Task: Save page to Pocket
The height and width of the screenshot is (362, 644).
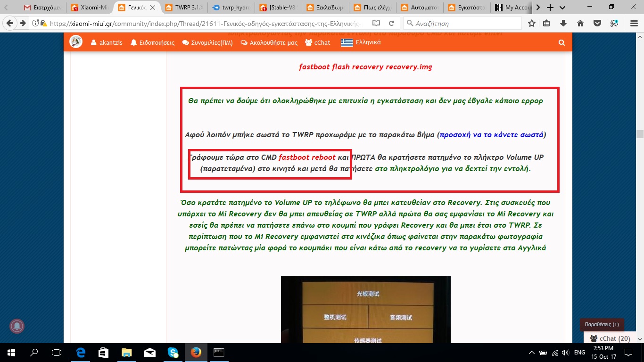Action: pos(597,23)
